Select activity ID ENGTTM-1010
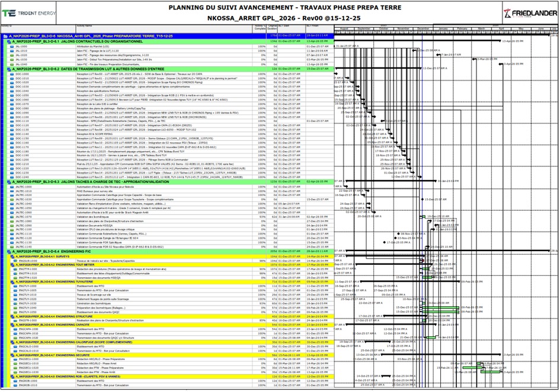 tap(27, 274)
